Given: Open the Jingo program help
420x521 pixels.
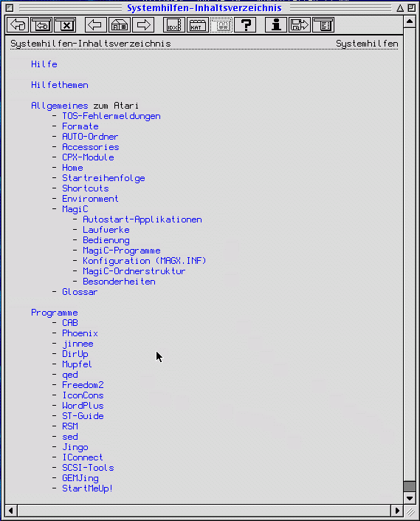Looking at the screenshot, I should click(75, 447).
